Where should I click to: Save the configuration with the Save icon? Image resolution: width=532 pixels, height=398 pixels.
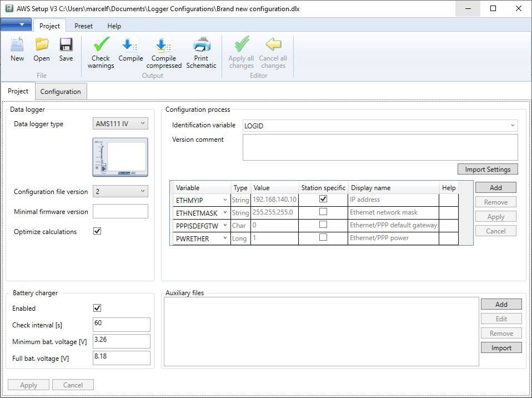pos(66,49)
